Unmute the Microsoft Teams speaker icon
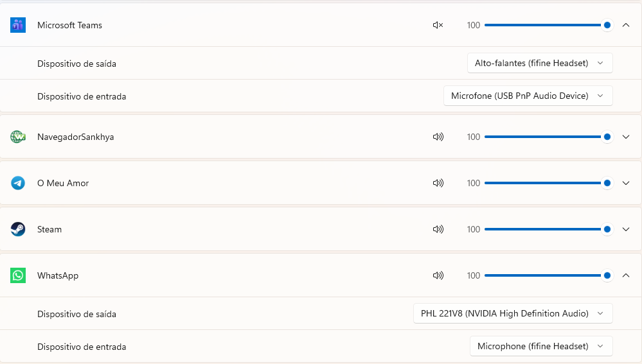642x364 pixels. point(438,25)
